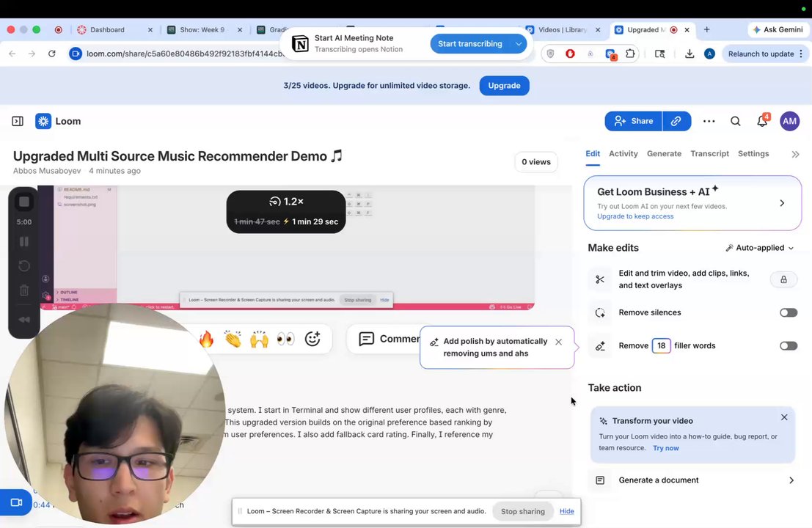This screenshot has height=528, width=812.
Task: Switch to the Activity tab
Action: (x=623, y=154)
